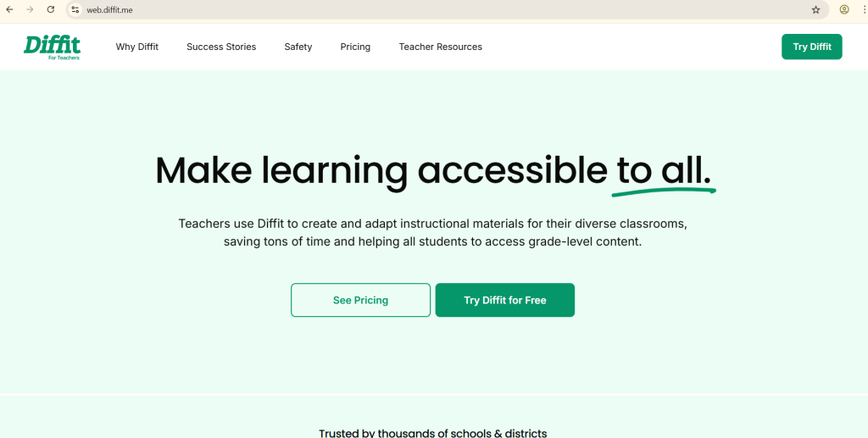Click the Diffit for Teachers logo

tap(53, 47)
